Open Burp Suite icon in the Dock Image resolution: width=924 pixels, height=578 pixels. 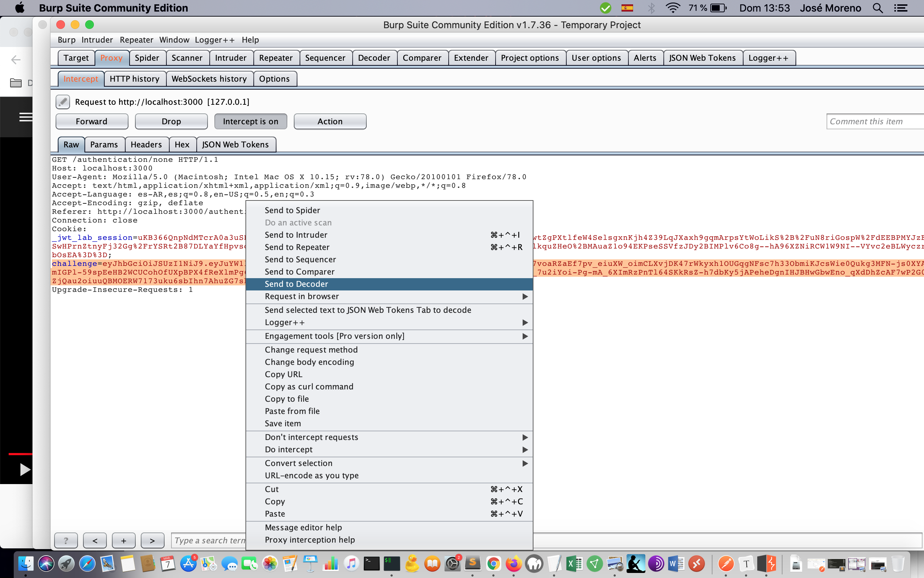767,564
